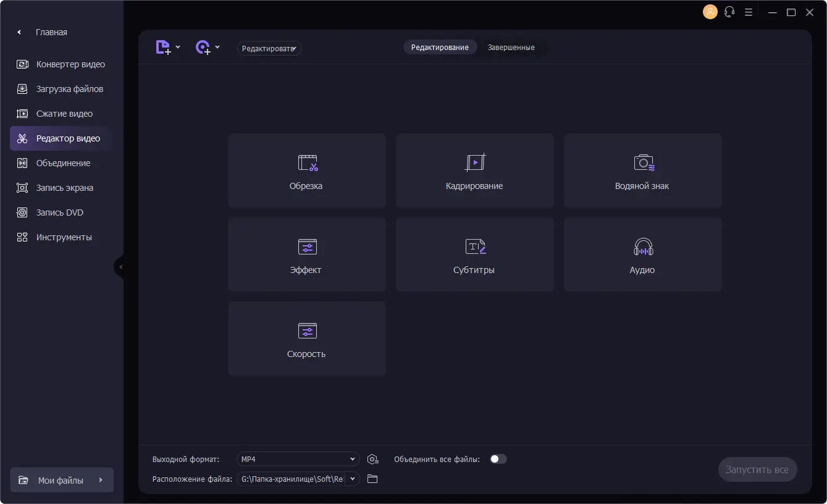Toggle Объединить все файлы switch
Screen dimensions: 827x504
[498, 459]
